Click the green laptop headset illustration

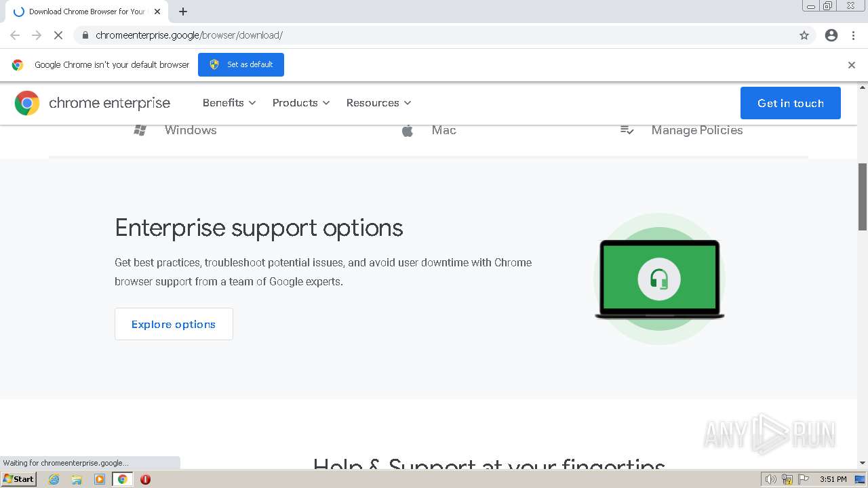(x=659, y=279)
